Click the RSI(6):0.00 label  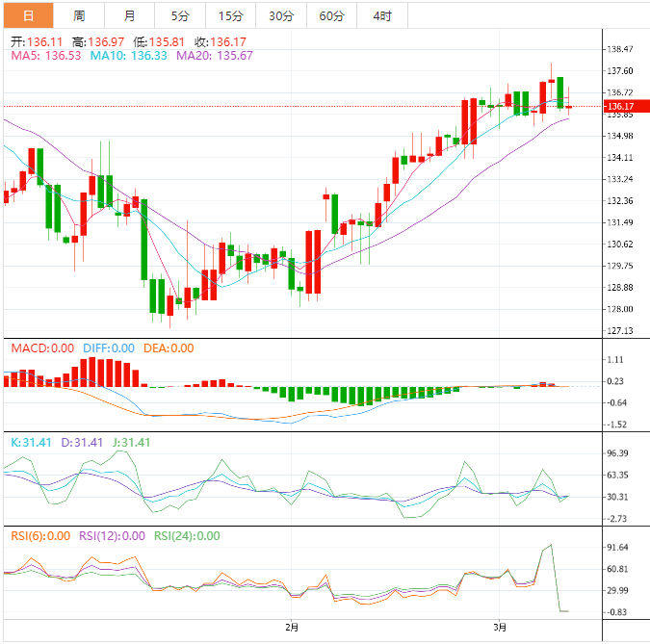(40, 536)
